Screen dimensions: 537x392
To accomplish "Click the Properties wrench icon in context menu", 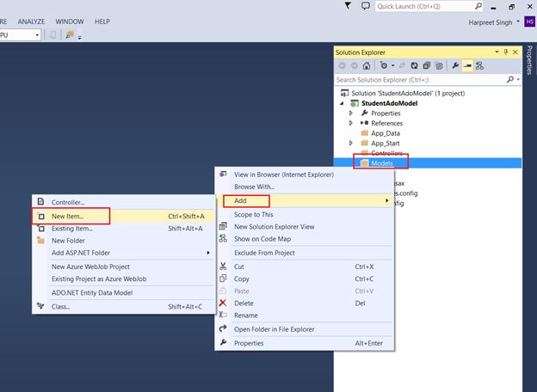I will (223, 342).
